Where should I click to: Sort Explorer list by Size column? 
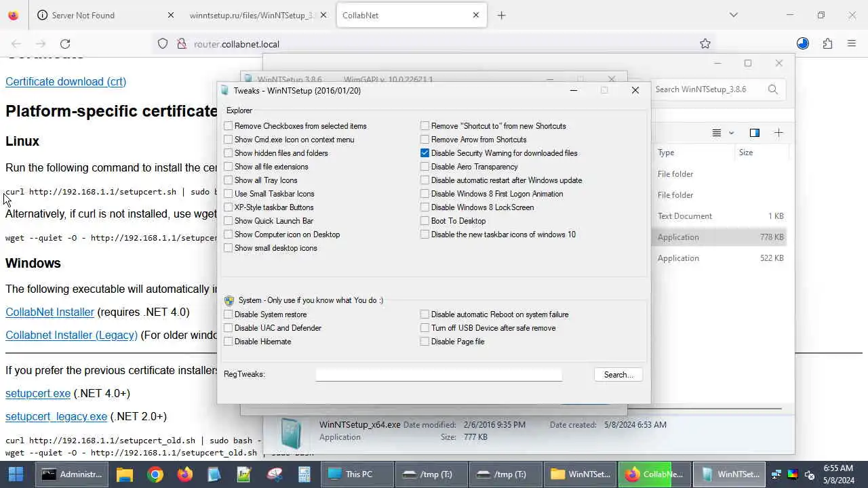coord(762,152)
